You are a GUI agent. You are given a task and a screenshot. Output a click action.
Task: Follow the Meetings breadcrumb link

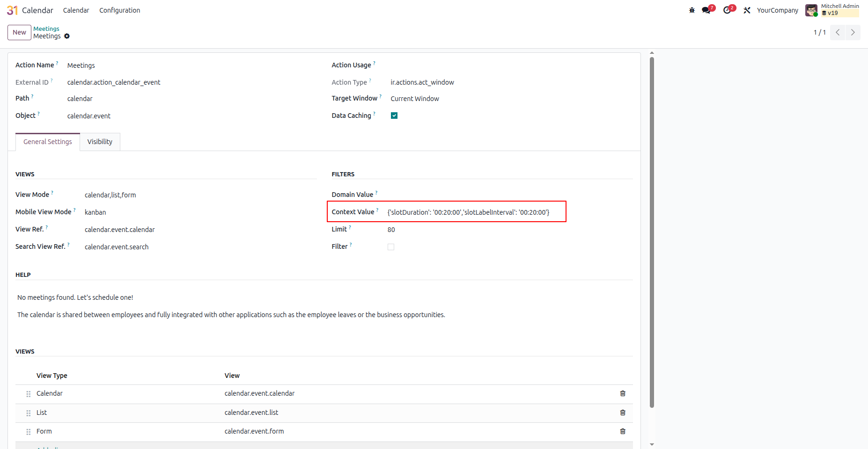click(x=46, y=29)
